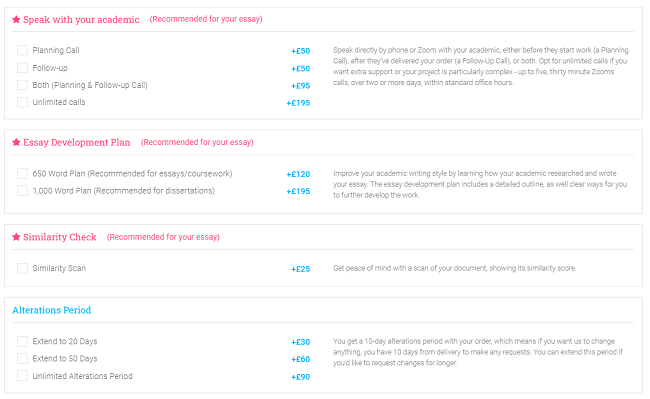Click the star icon beside Essay Development Plan
The image size is (650, 399).
16,143
